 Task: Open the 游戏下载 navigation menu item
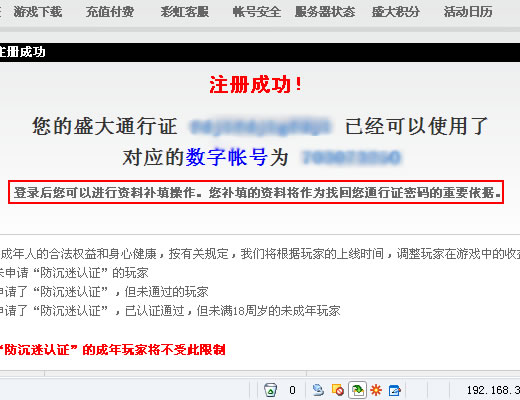(38, 12)
